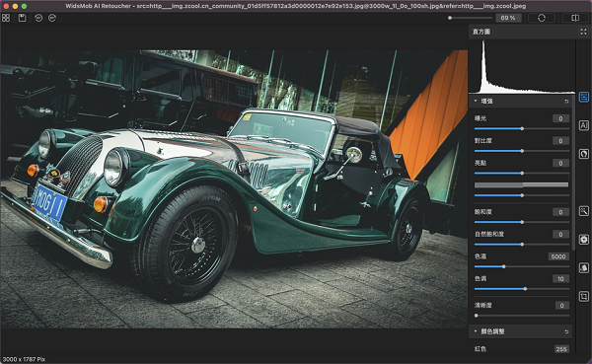Click the histogram graph
This screenshot has width=592, height=364.
pos(522,67)
